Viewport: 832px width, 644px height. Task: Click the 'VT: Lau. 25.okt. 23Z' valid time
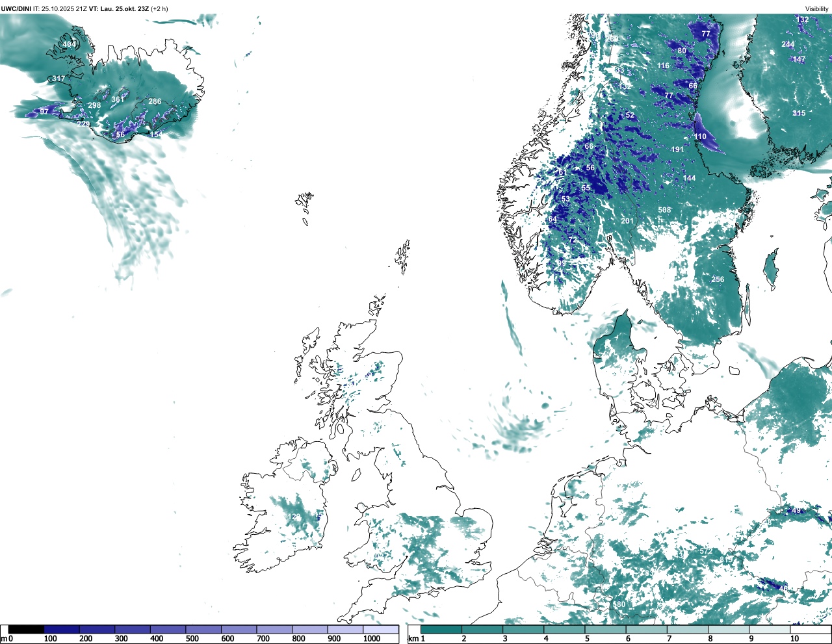[x=120, y=9]
